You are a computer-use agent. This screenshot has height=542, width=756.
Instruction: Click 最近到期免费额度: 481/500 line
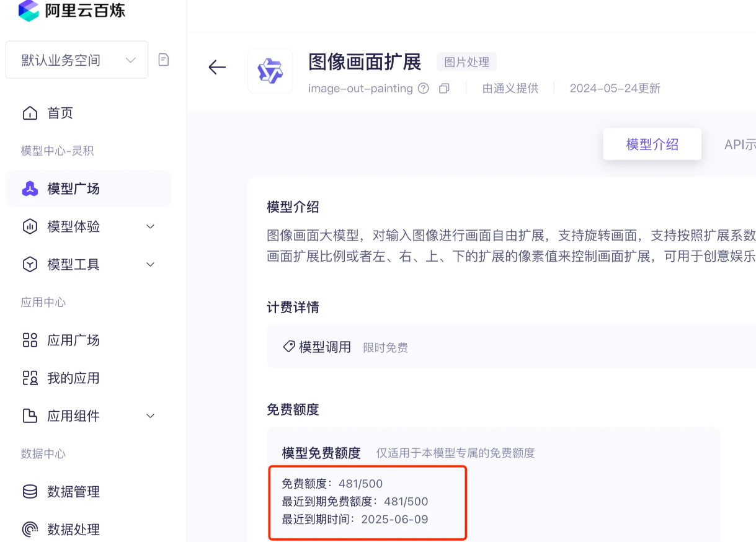355,501
